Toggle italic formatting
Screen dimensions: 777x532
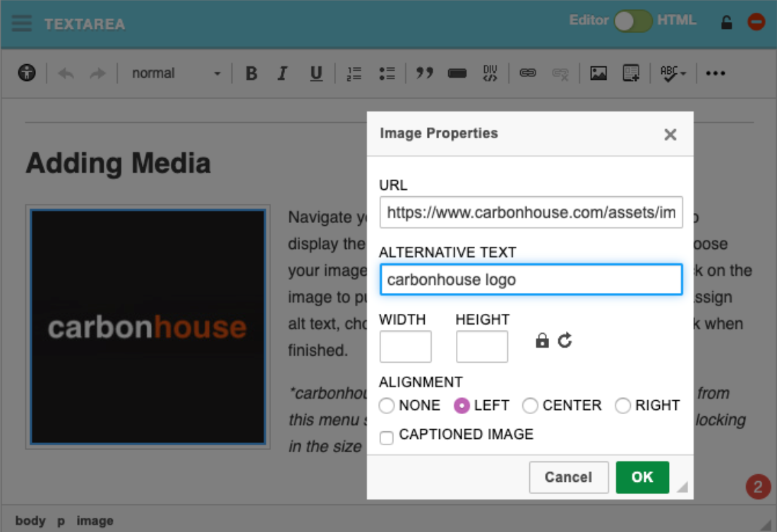[282, 73]
